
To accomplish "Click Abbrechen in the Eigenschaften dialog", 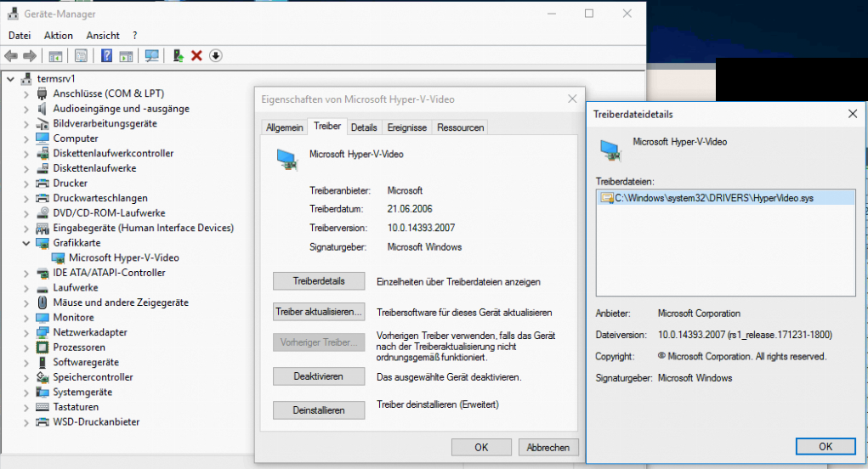I will click(548, 448).
